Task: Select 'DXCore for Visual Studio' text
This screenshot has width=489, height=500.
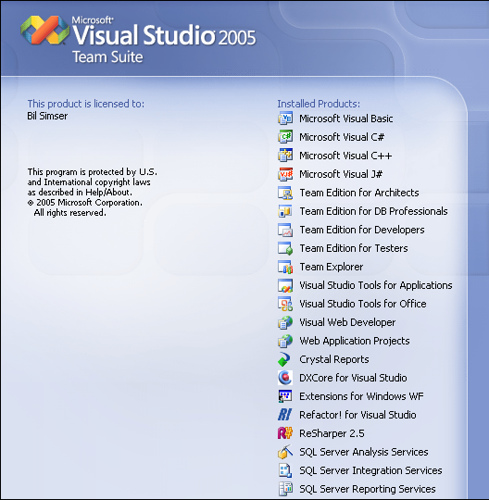Action: (353, 378)
